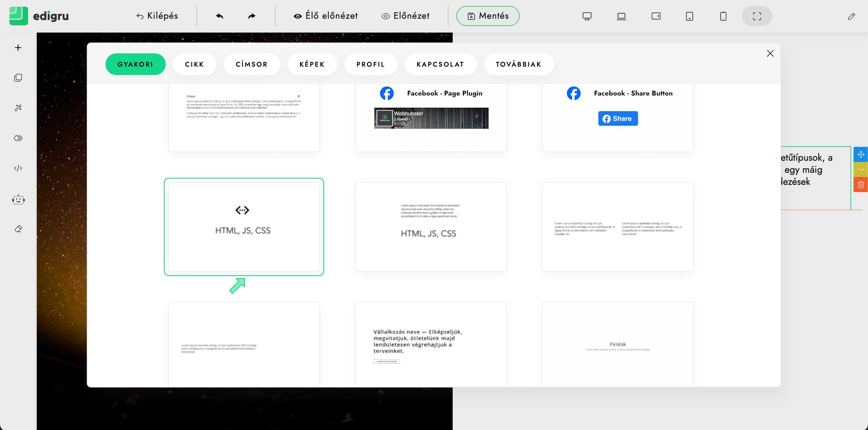This screenshot has height=430, width=868.
Task: Select the highlighted HTML, JS, CSS block
Action: pos(244,227)
